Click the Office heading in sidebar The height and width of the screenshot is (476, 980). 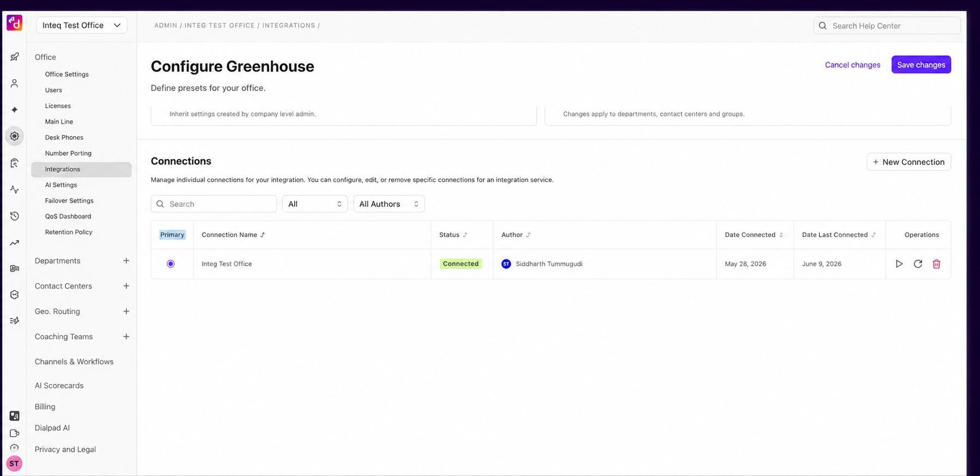[45, 57]
